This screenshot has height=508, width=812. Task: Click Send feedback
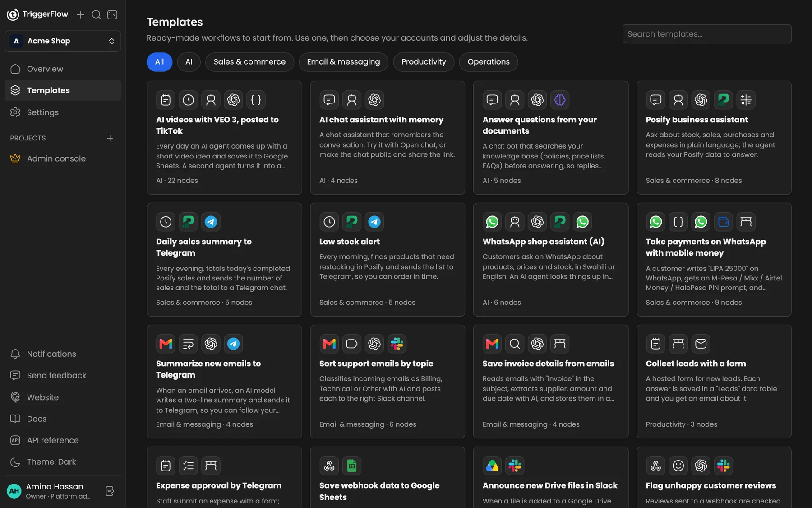tap(63, 376)
